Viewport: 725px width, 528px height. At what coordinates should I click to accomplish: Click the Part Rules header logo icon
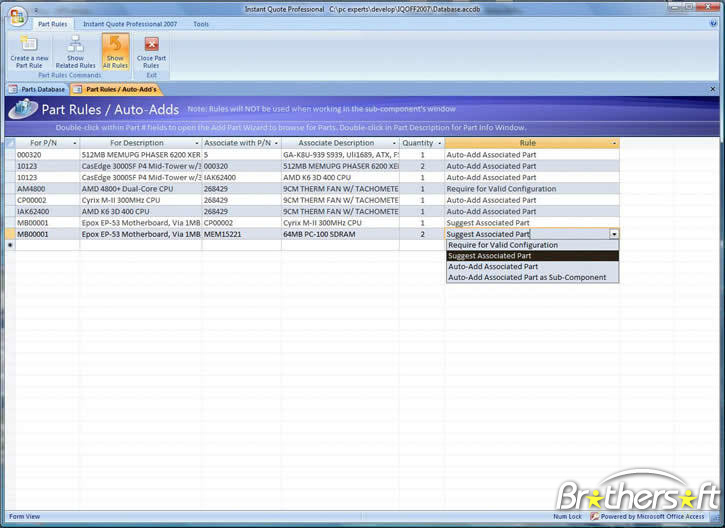[x=22, y=111]
